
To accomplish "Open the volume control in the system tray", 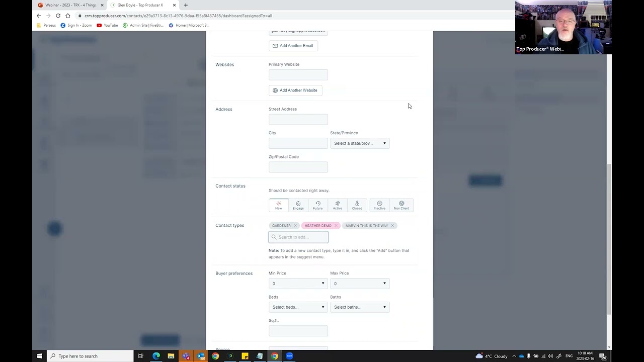I will pos(550,356).
